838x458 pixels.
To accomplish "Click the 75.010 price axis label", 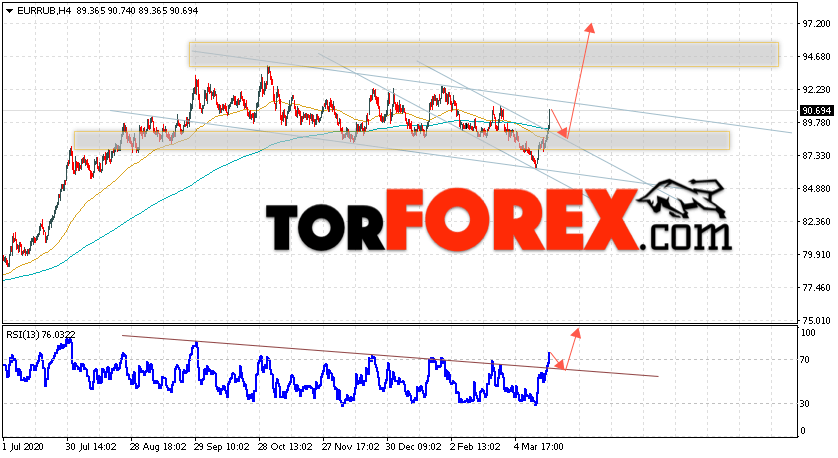I will tap(815, 321).
